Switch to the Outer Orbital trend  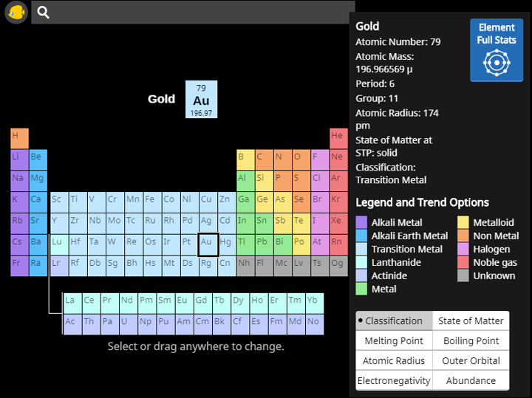tap(471, 360)
